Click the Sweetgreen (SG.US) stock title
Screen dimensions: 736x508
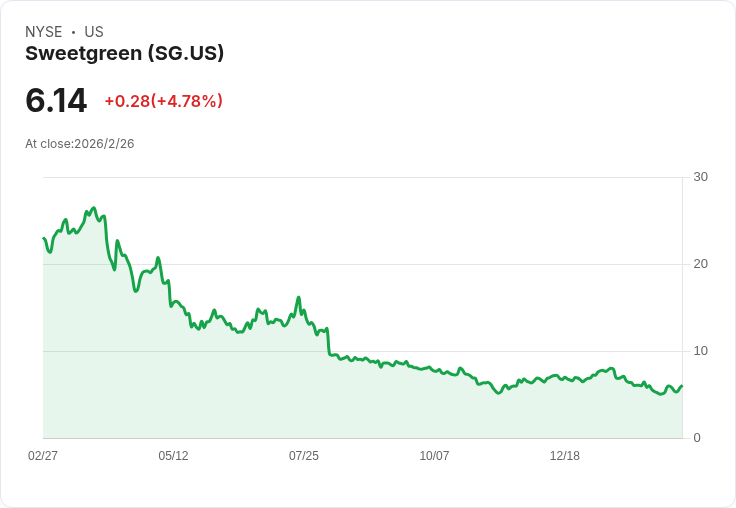click(124, 53)
